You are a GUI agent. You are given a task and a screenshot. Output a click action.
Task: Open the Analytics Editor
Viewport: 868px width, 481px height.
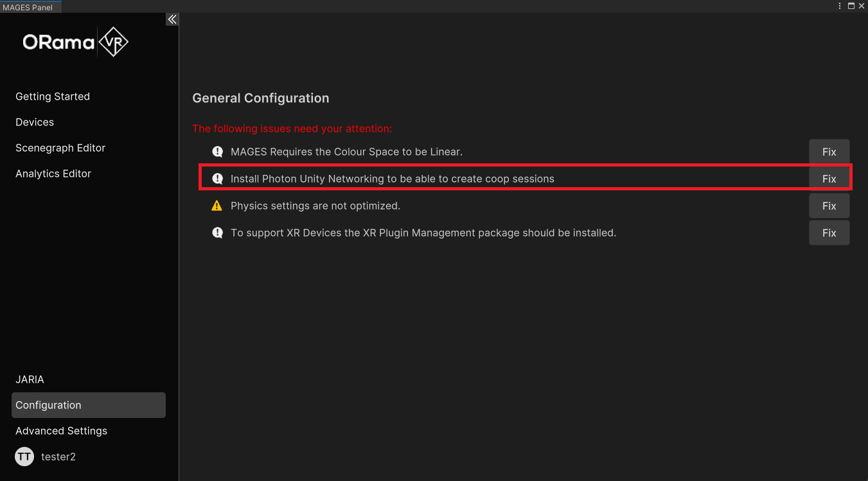(x=53, y=174)
